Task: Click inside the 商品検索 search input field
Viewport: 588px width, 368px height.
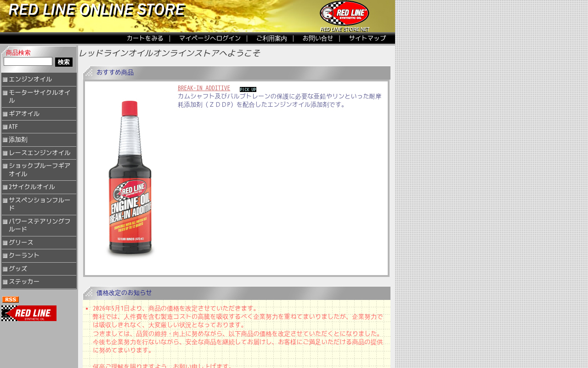Action: pos(28,62)
